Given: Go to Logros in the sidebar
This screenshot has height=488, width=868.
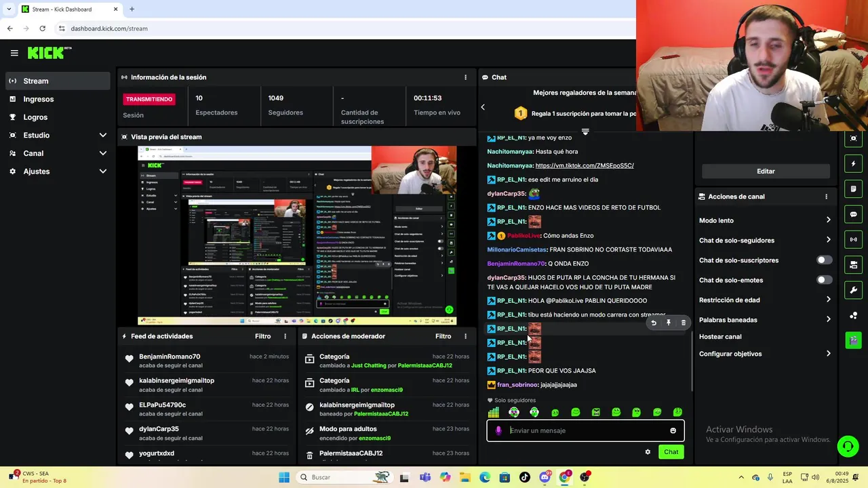Looking at the screenshot, I should click(x=58, y=117).
